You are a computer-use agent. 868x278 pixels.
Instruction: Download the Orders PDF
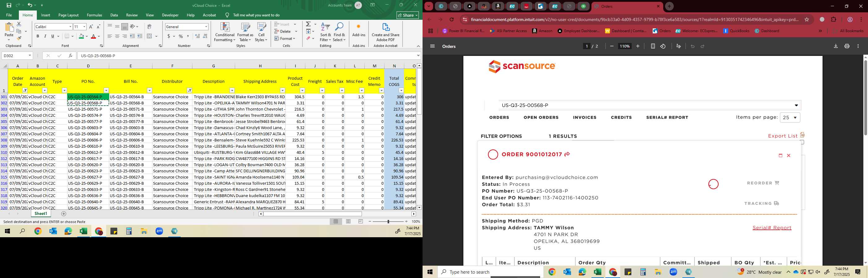coord(836,46)
